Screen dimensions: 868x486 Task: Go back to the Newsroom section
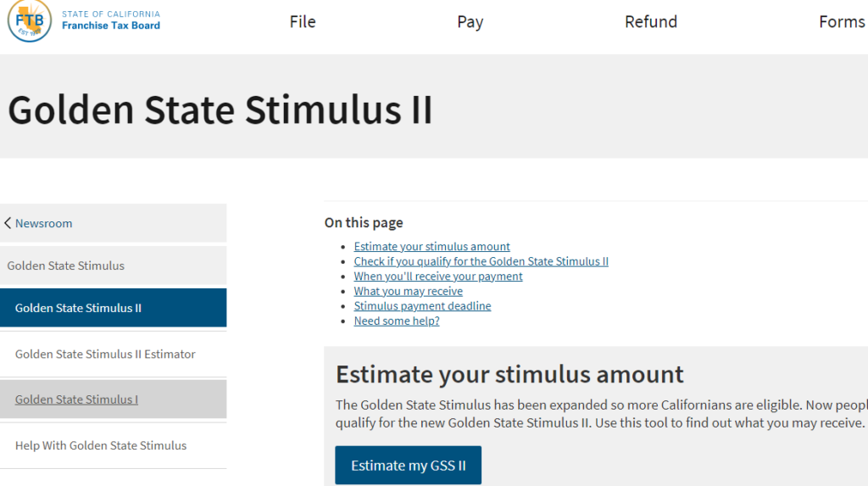click(x=44, y=223)
